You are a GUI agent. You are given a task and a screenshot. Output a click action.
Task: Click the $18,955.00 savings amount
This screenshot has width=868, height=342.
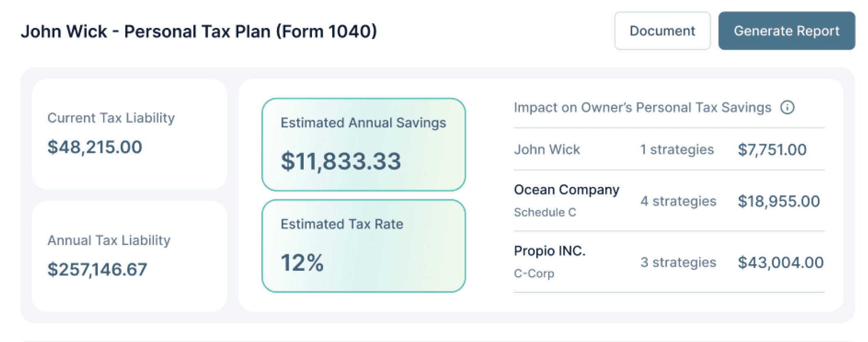[778, 201]
